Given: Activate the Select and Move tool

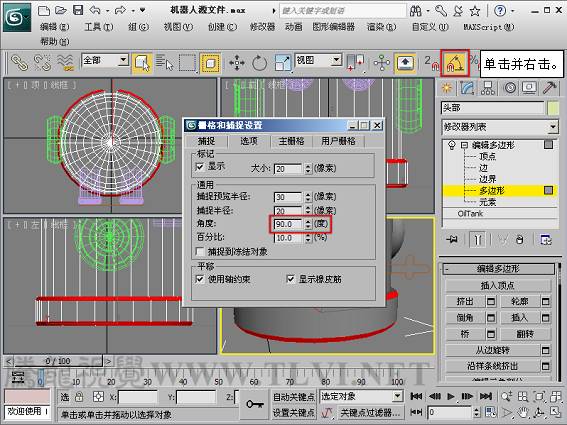Looking at the screenshot, I should [237, 63].
